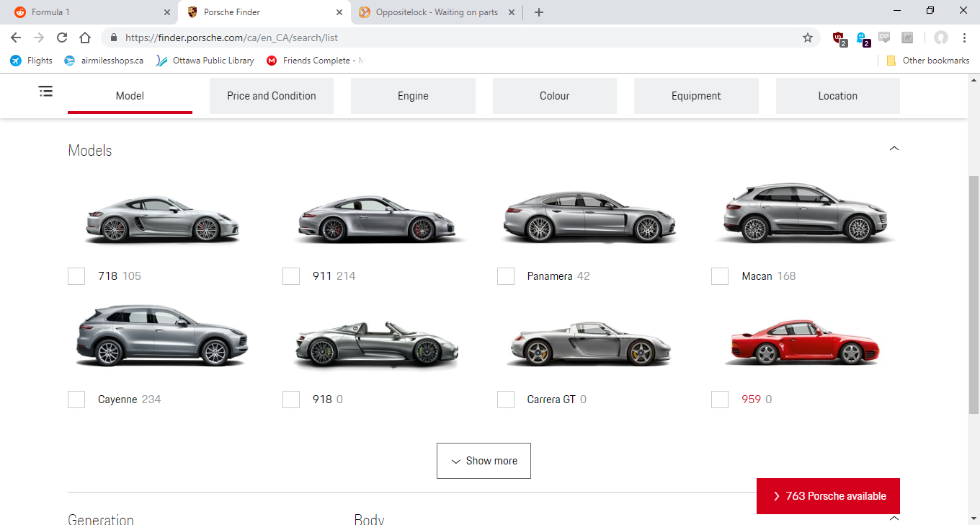
Task: Click the browser forward arrow
Action: pos(39,37)
